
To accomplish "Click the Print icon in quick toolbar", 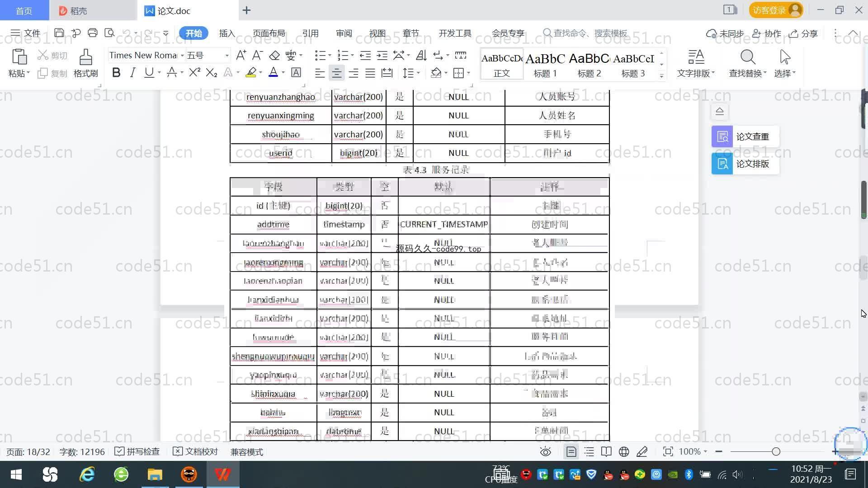I will [93, 33].
